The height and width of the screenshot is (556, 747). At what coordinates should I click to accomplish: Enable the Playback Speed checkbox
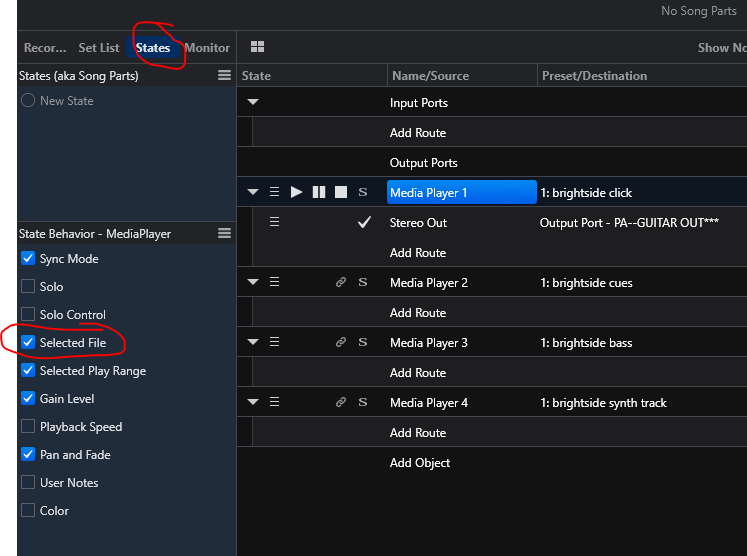click(x=28, y=427)
